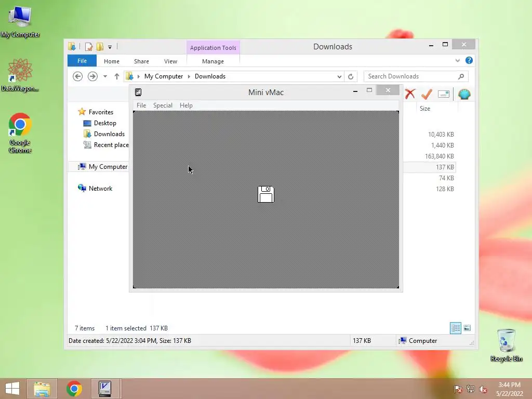The width and height of the screenshot is (532, 399).
Task: Open My Computer desktop icon
Action: pos(20,22)
